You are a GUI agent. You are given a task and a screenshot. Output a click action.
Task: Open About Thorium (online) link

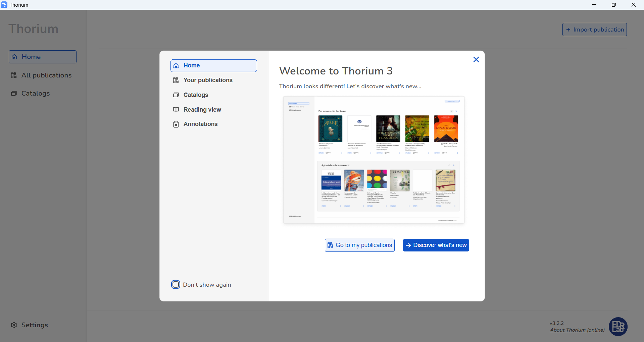(577, 330)
